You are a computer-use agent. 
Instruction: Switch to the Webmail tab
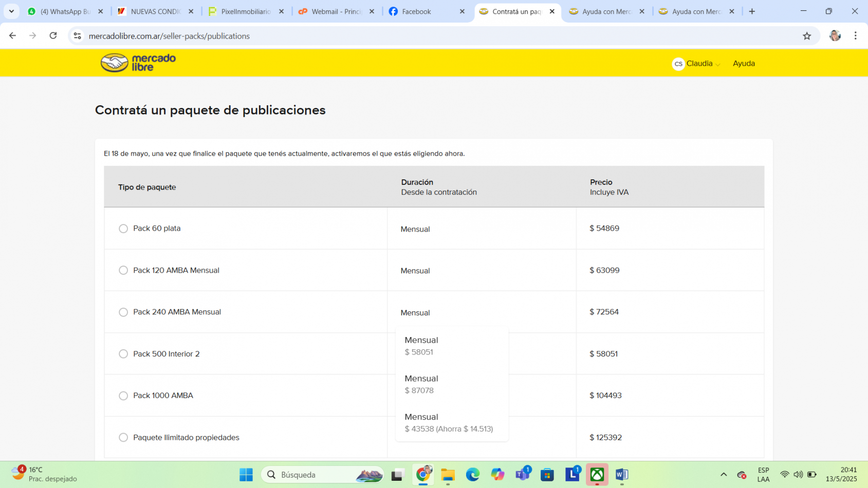336,11
